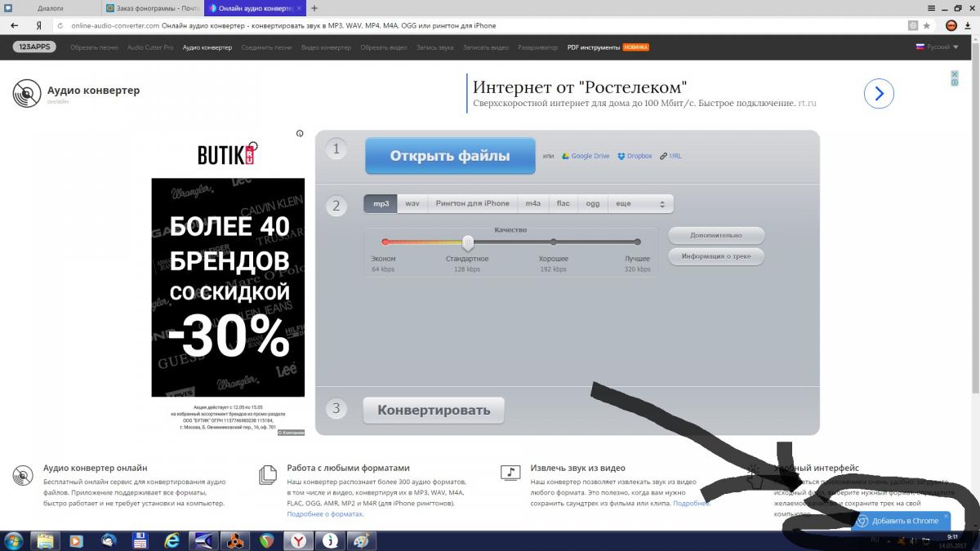Open Видео конвертер menu item
The width and height of the screenshot is (980, 551).
[x=326, y=47]
